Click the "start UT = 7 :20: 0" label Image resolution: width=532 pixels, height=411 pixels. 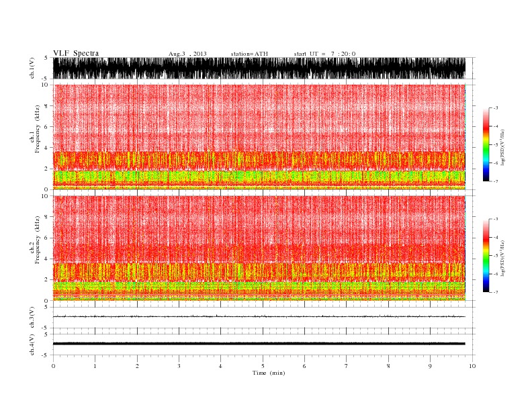324,54
